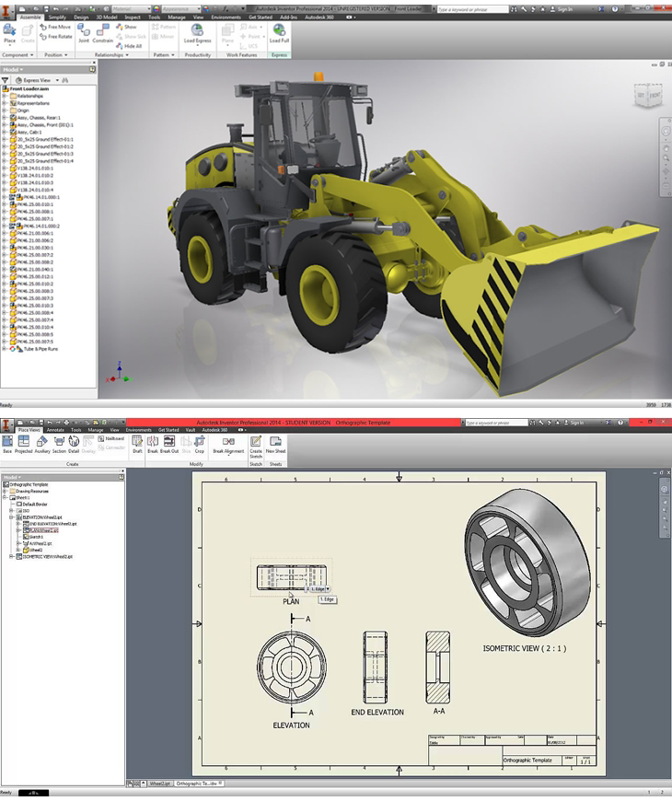This screenshot has width=672, height=801.
Task: Click the browser filter funnel icon
Action: [6, 80]
